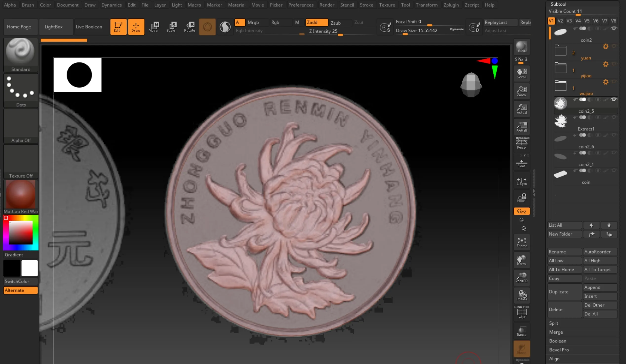The height and width of the screenshot is (364, 626).
Task: Open the Standard brush thumbnail
Action: [21, 55]
